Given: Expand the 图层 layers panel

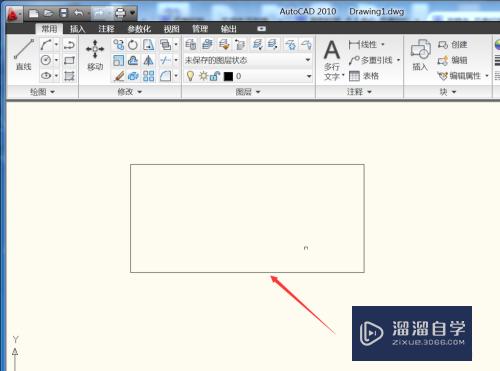Looking at the screenshot, I should [248, 92].
